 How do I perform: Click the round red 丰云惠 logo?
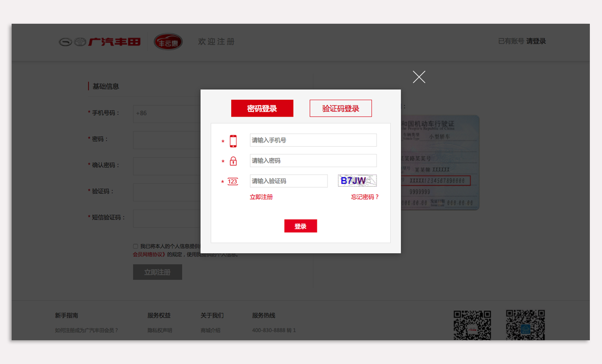coord(168,42)
